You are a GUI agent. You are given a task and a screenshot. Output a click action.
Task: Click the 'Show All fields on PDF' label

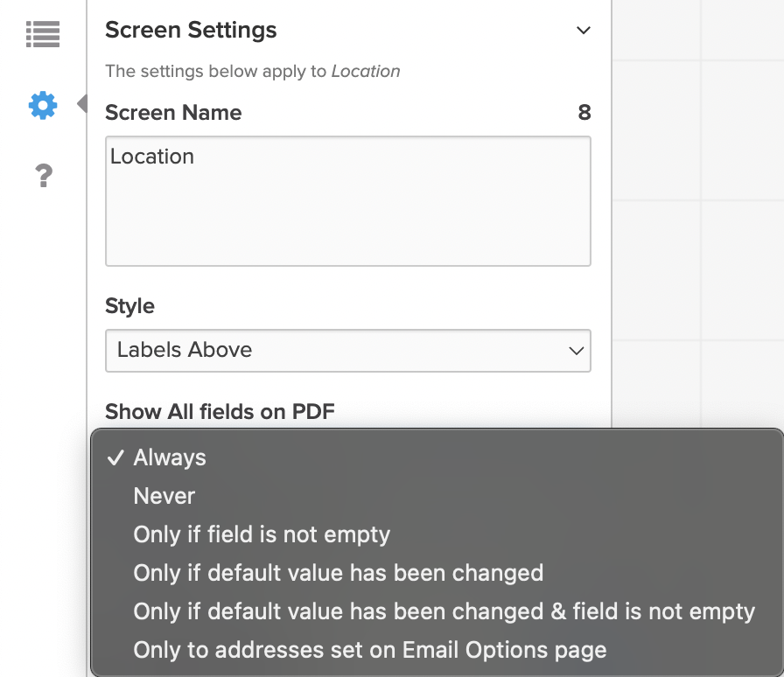pos(218,411)
